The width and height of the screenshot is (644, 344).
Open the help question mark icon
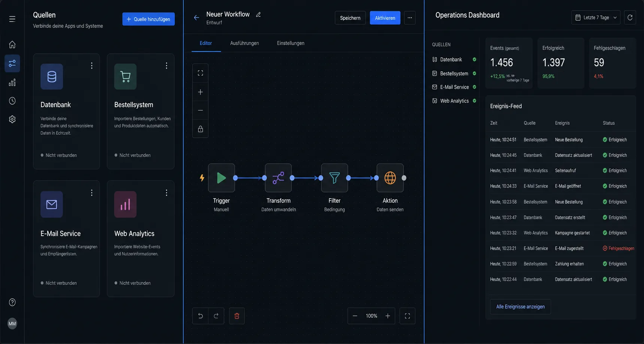(12, 302)
